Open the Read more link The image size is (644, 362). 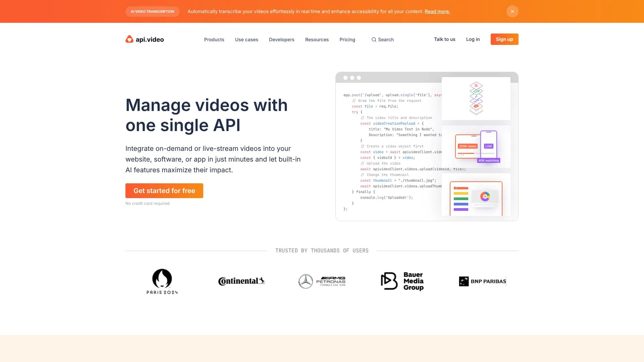pyautogui.click(x=437, y=11)
